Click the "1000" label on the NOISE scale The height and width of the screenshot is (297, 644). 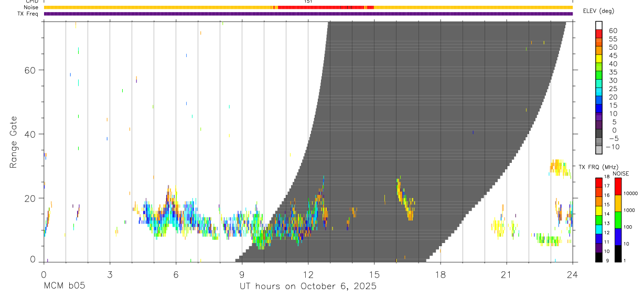[629, 210]
